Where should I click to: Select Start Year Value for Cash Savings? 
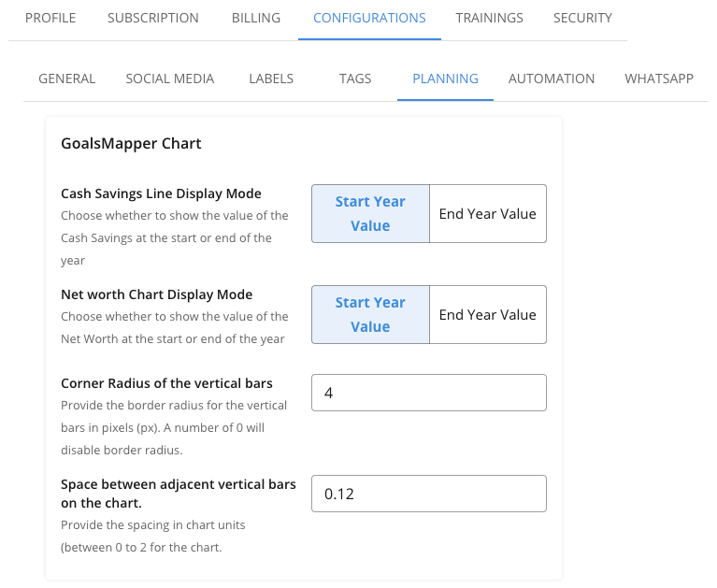(x=370, y=213)
